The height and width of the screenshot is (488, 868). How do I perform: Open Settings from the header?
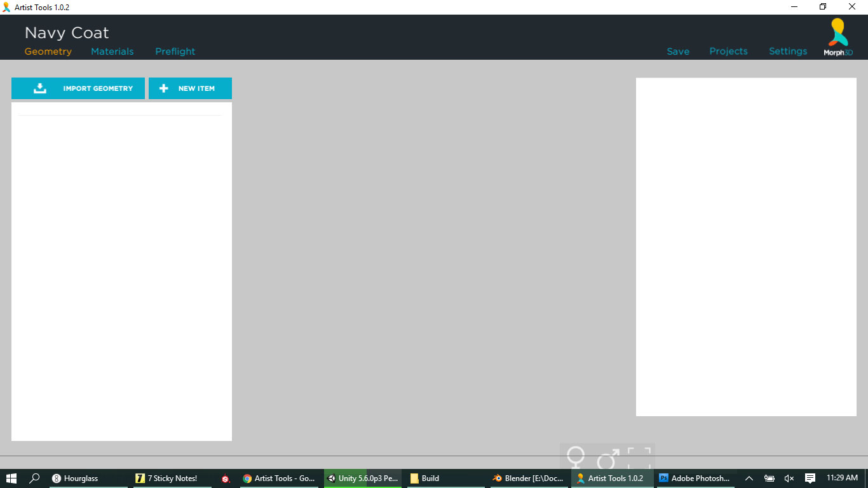[x=788, y=51]
